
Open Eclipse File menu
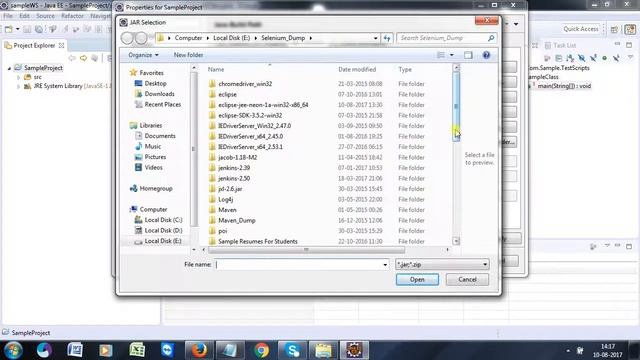pyautogui.click(x=8, y=16)
